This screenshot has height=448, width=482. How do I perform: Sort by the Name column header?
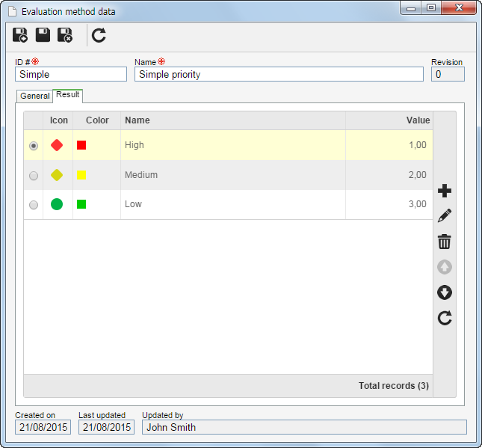(x=233, y=120)
